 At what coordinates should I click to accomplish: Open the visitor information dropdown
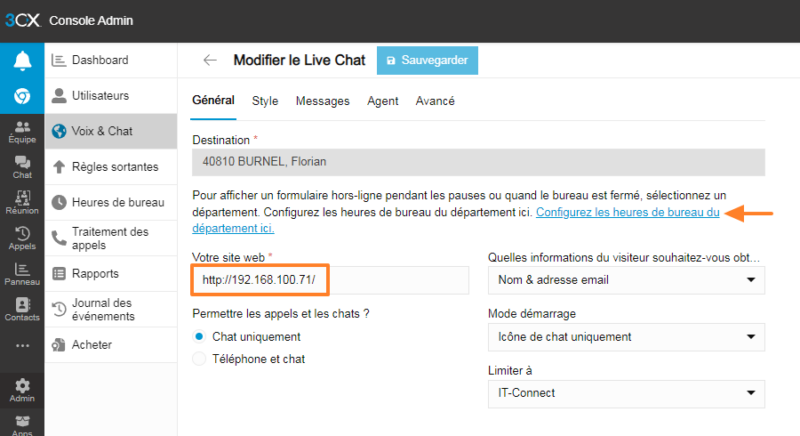626,280
